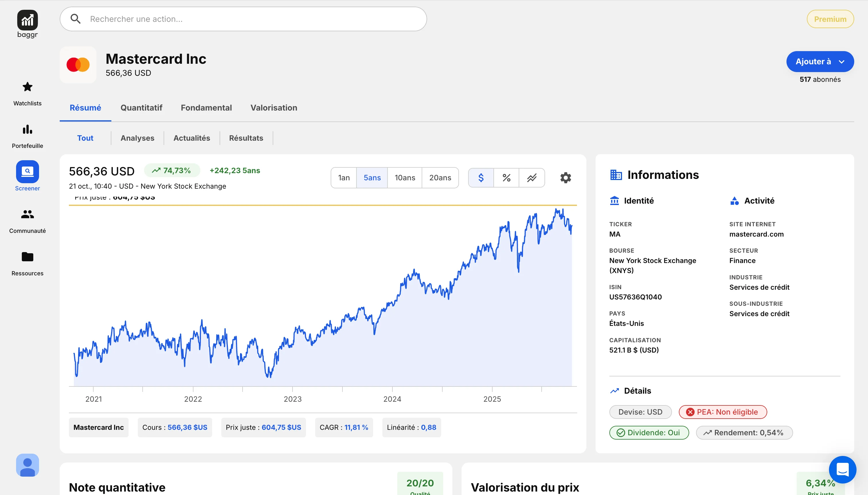Open the Portefeuille bar chart icon
The height and width of the screenshot is (495, 868).
[x=27, y=129]
